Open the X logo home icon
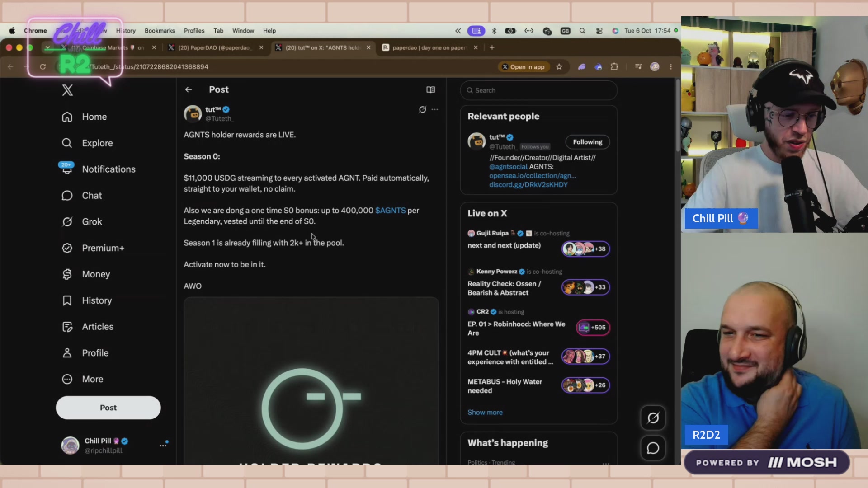Viewport: 868px width, 488px height. pyautogui.click(x=67, y=90)
